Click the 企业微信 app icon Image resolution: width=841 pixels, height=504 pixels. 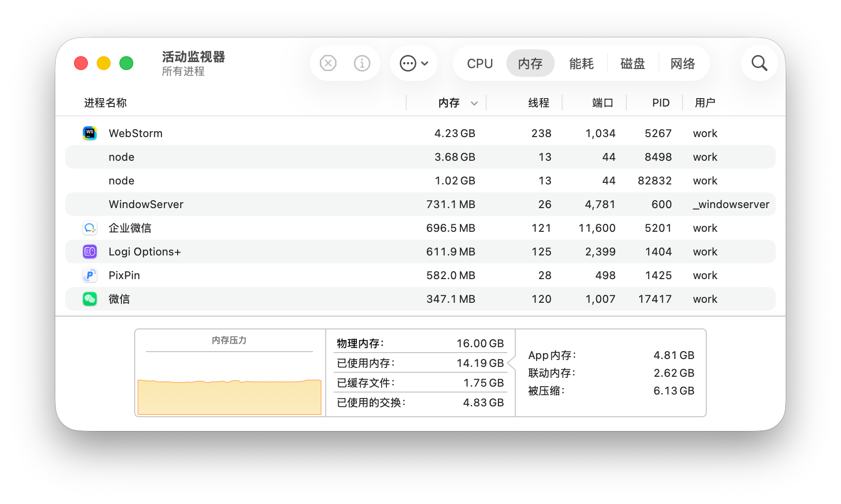[x=90, y=228]
